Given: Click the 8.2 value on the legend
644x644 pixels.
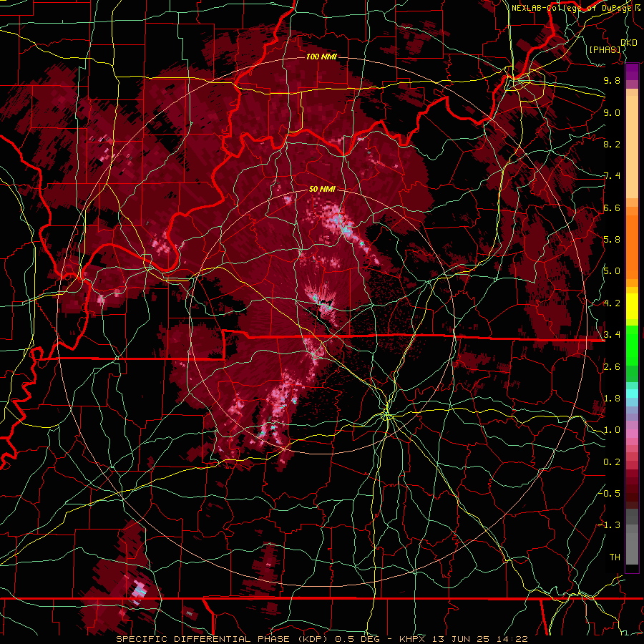Looking at the screenshot, I should coord(612,144).
